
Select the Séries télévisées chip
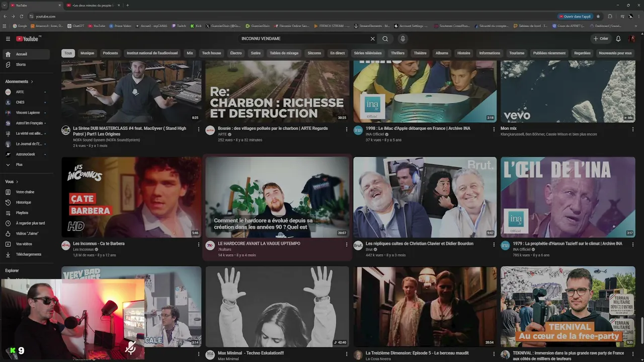click(x=367, y=53)
